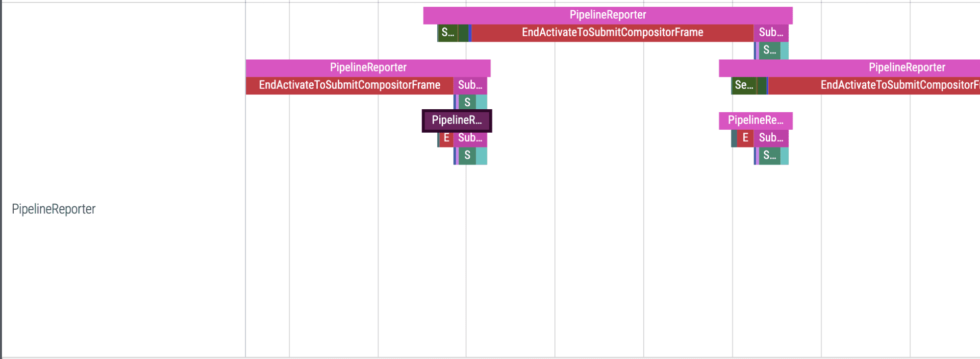Select the truncated EndActivateToSubmitCompositorF slice at right edge
This screenshot has height=359, width=980.
pos(882,85)
